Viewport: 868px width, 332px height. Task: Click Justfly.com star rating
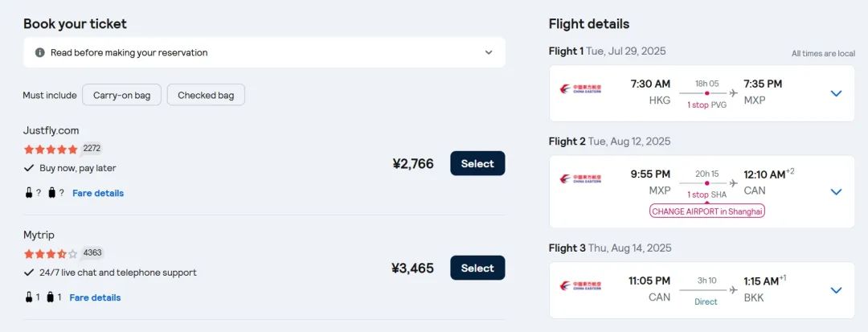51,150
